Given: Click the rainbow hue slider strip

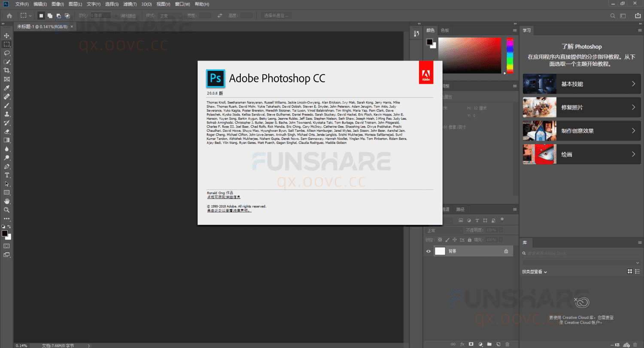Looking at the screenshot, I should 510,55.
